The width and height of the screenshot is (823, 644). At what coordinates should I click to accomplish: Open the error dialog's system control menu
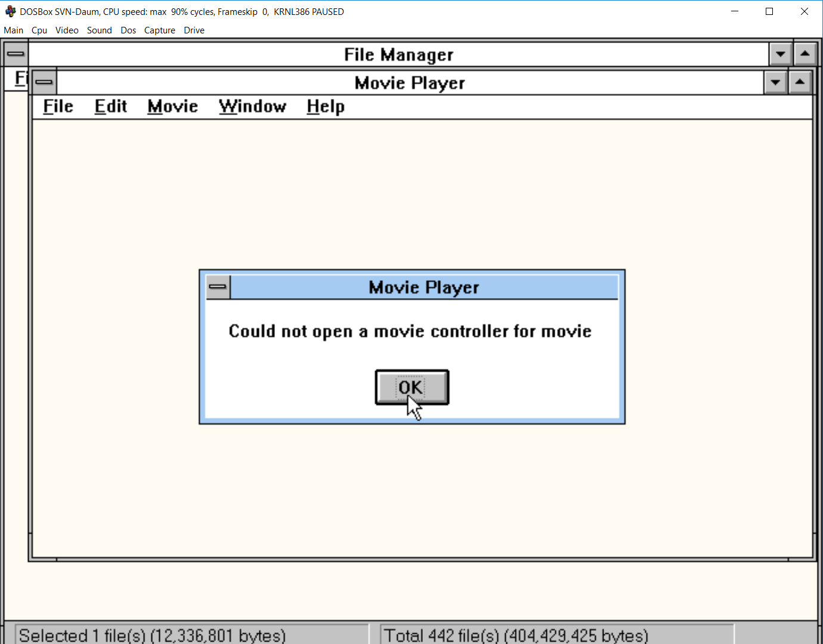click(x=218, y=287)
